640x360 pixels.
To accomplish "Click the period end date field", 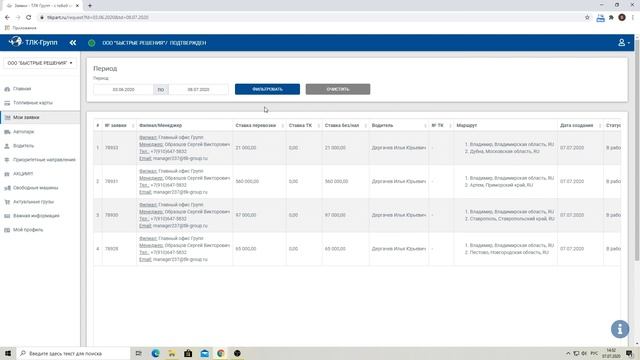I will (x=198, y=89).
